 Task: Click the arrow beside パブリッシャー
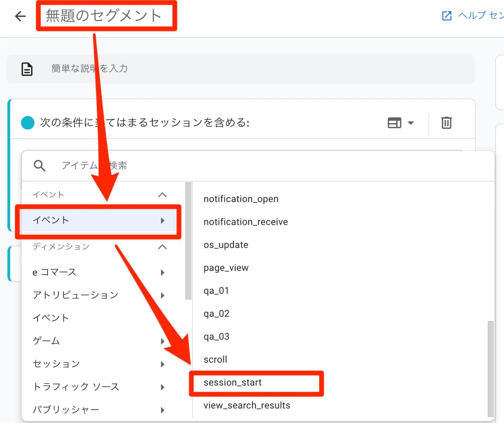pyautogui.click(x=163, y=410)
